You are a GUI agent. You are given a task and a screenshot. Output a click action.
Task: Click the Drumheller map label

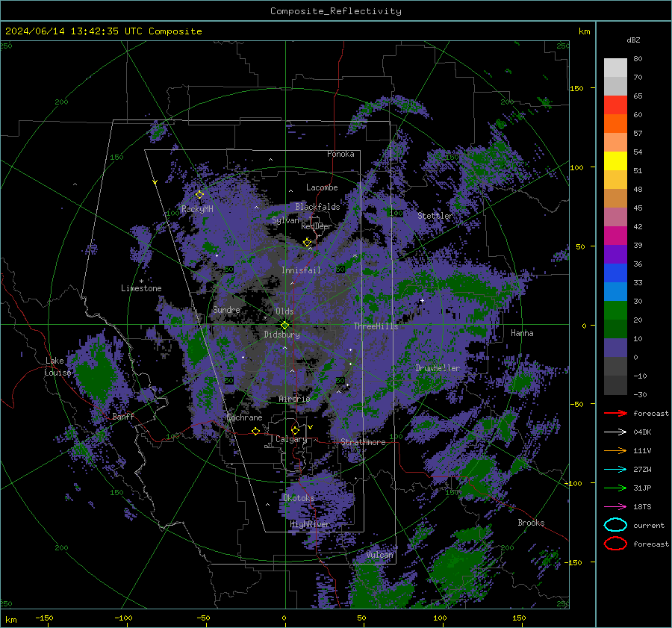(x=438, y=368)
